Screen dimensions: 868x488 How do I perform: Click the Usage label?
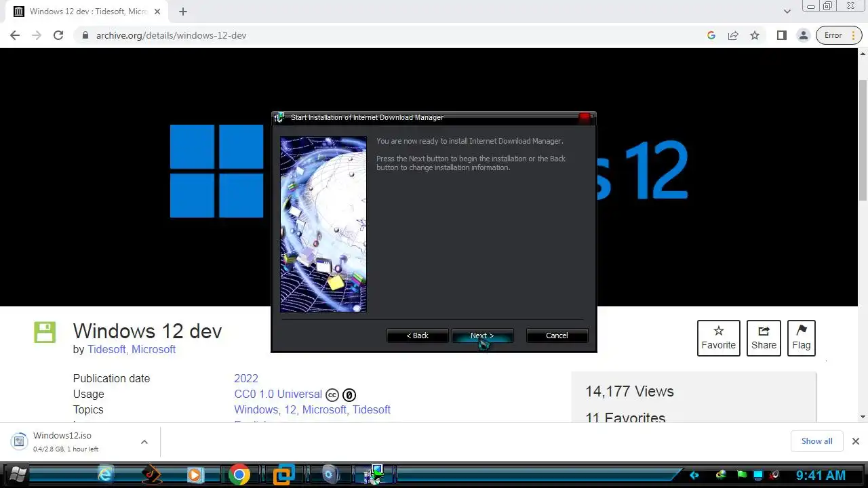pos(89,394)
